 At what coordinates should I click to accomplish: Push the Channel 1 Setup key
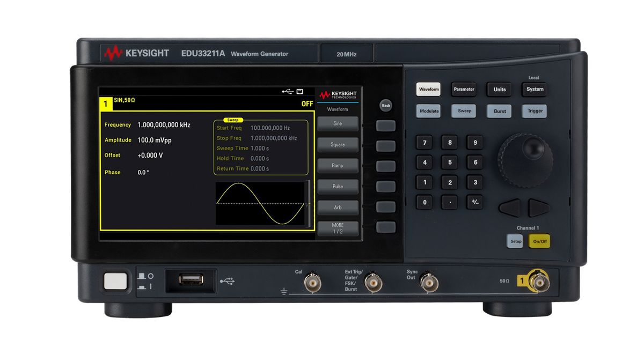(x=515, y=241)
